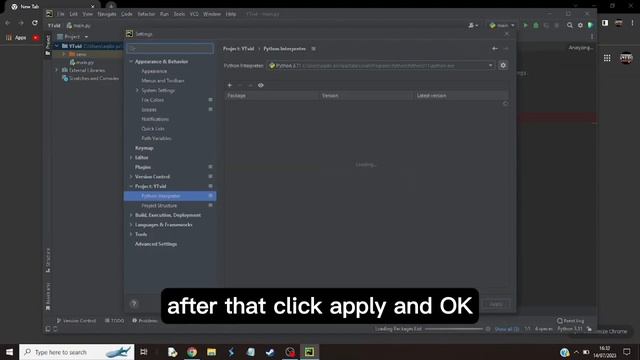The height and width of the screenshot is (360, 640).
Task: Open the Window menu in PyCharm
Action: pyautogui.click(x=212, y=14)
